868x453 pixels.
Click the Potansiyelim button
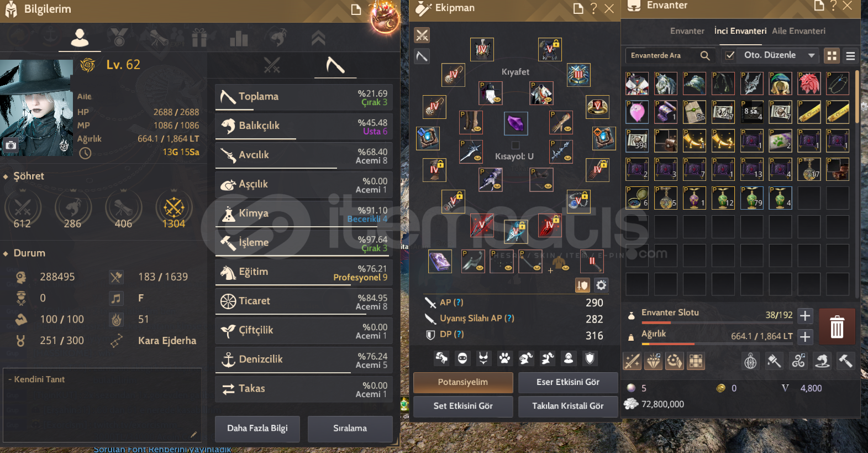tap(463, 382)
